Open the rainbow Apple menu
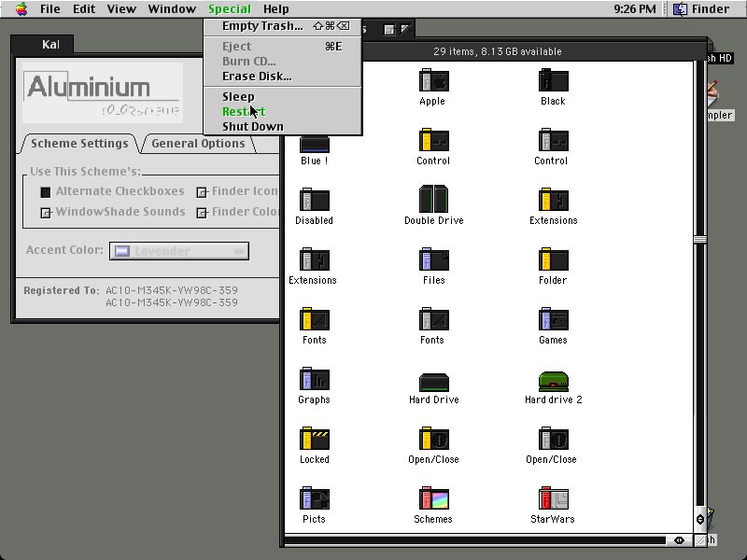 [x=21, y=8]
